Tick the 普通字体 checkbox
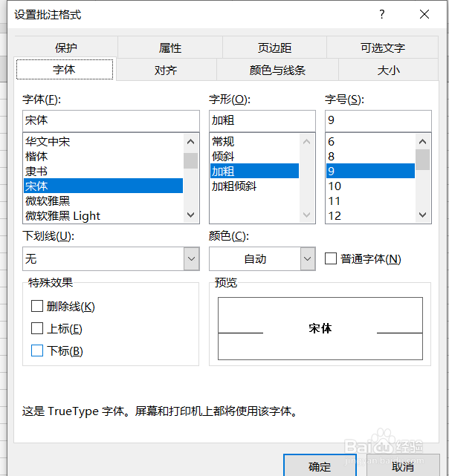Viewport: 449px width, 476px height. coord(332,258)
